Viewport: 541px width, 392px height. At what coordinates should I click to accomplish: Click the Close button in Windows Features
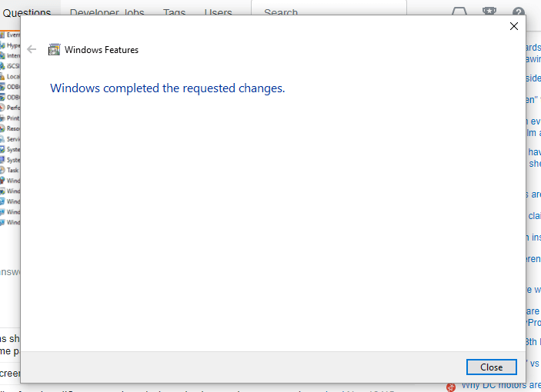click(x=491, y=367)
